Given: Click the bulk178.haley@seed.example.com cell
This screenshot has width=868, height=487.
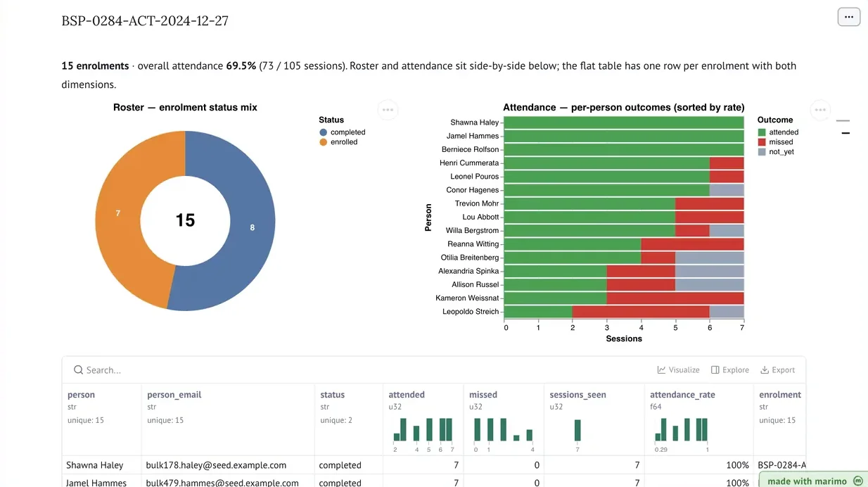Looking at the screenshot, I should point(216,465).
